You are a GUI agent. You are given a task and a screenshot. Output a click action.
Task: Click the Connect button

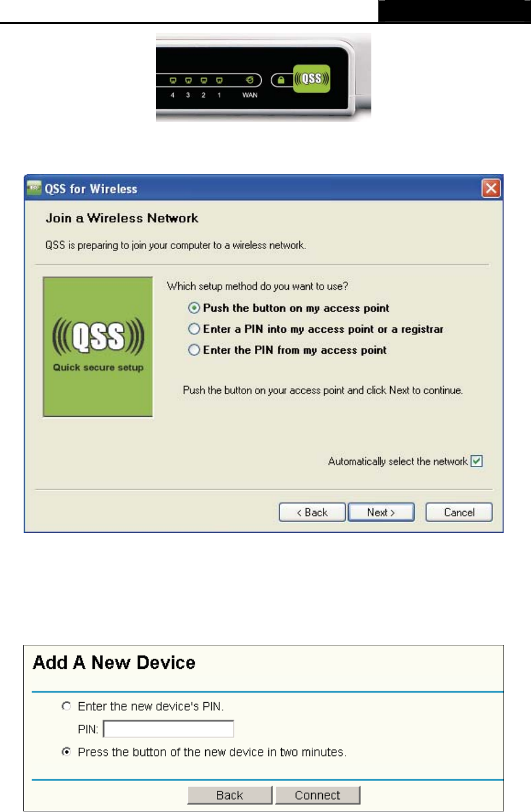pyautogui.click(x=318, y=795)
